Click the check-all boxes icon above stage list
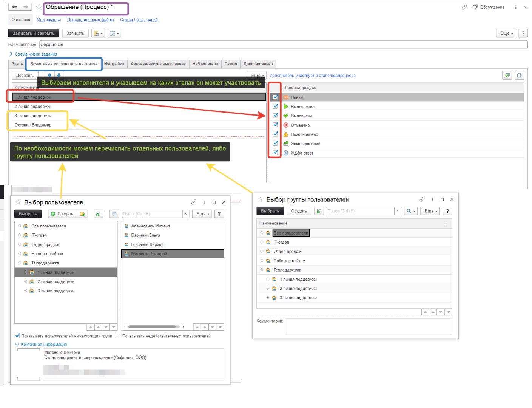This screenshot has height=408, width=532. 507,75
